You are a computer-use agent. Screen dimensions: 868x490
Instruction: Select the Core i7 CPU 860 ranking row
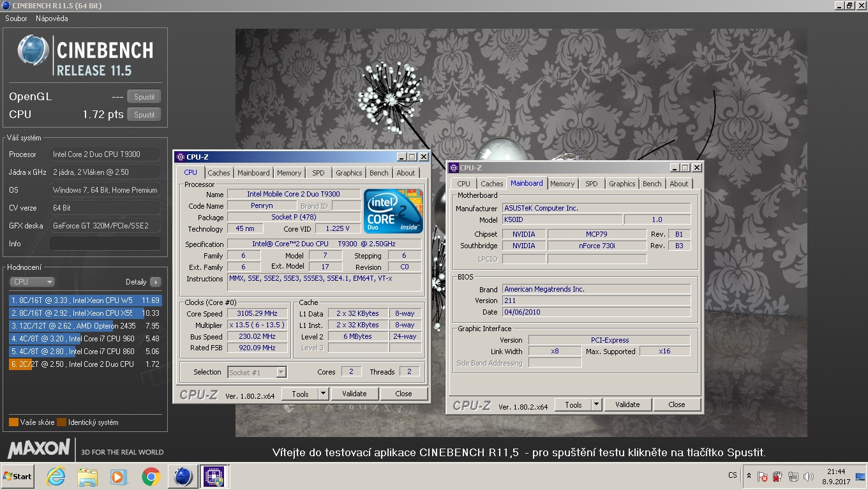point(85,352)
